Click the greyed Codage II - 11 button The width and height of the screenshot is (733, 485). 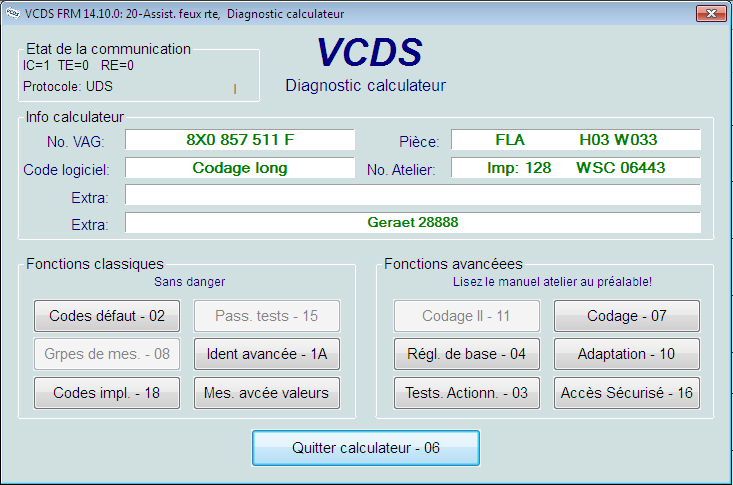(467, 316)
